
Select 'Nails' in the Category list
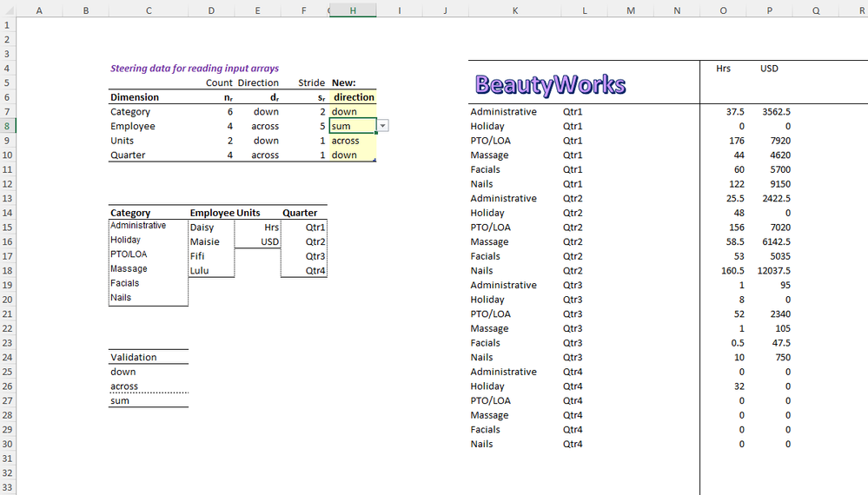tap(121, 297)
